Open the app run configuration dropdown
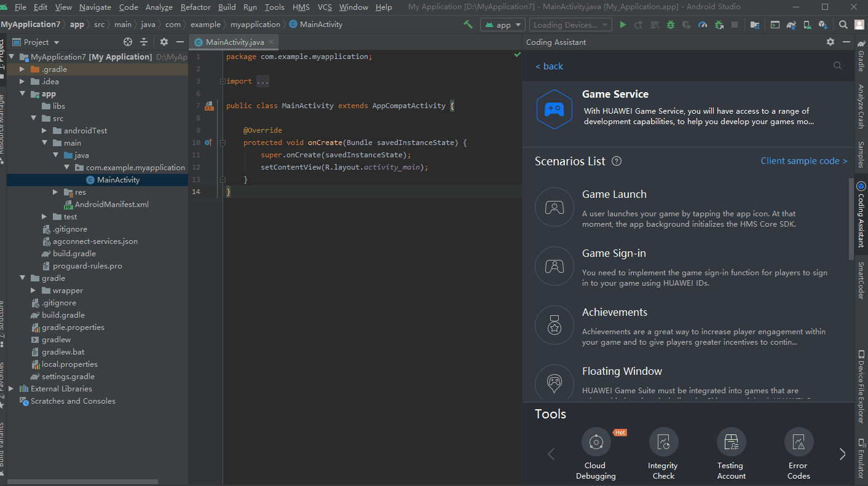868x486 pixels. [503, 25]
